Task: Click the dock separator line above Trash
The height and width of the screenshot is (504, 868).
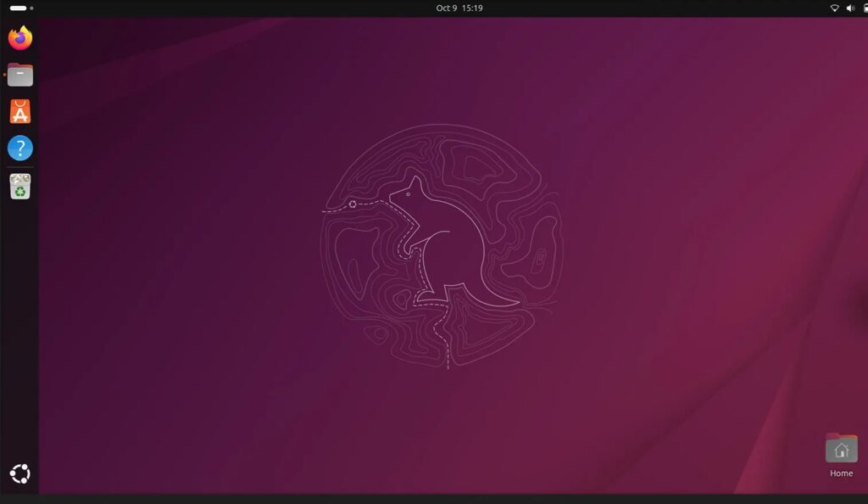Action: pos(19,168)
